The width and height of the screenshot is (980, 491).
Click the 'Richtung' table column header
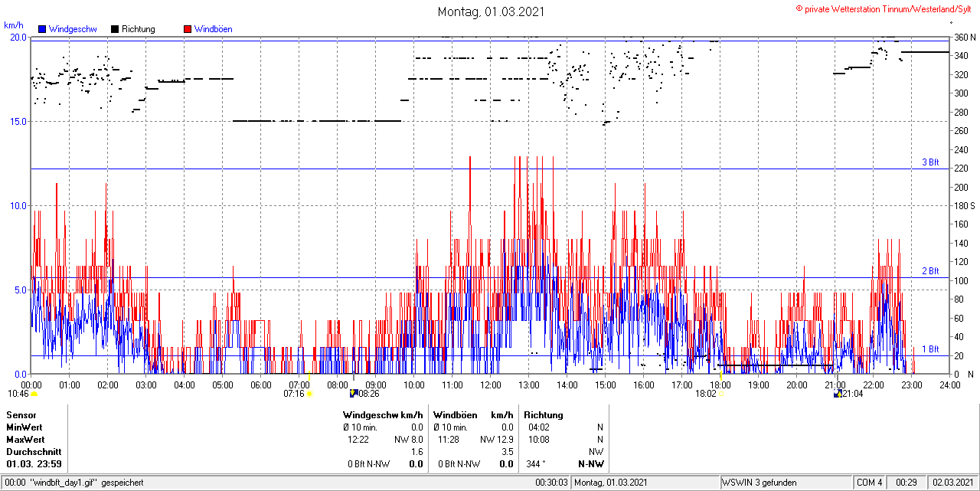pyautogui.click(x=544, y=415)
